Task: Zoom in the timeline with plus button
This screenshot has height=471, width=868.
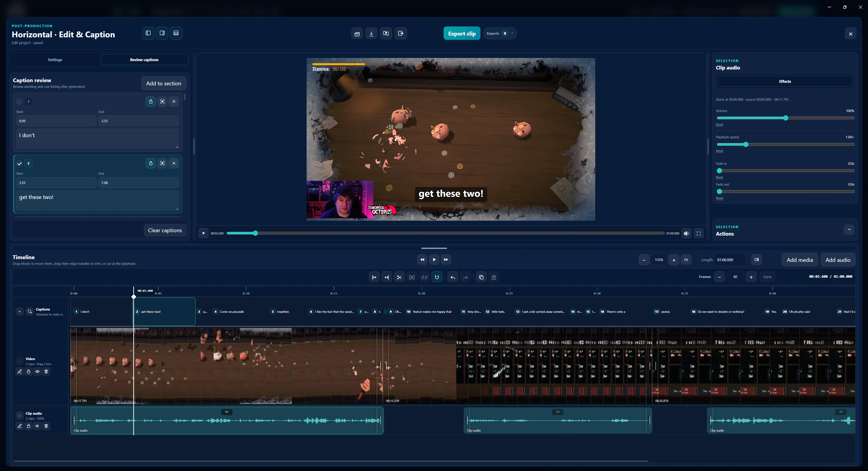Action: click(674, 260)
